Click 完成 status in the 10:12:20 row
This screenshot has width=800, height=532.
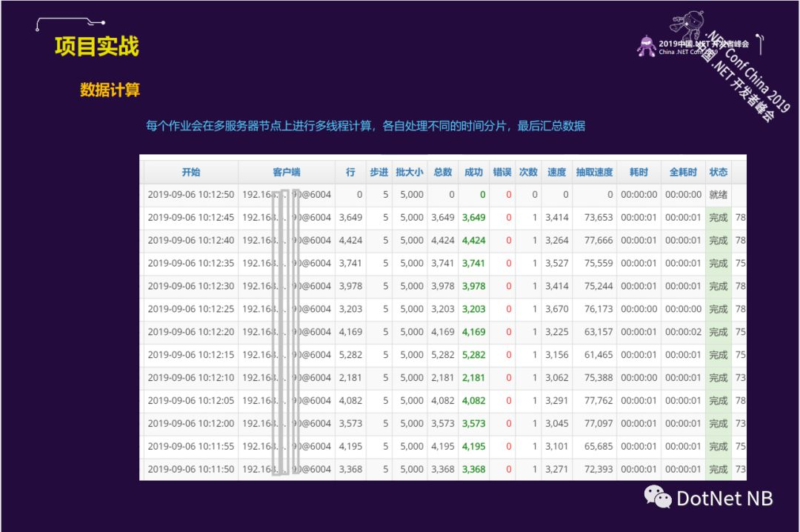719,332
